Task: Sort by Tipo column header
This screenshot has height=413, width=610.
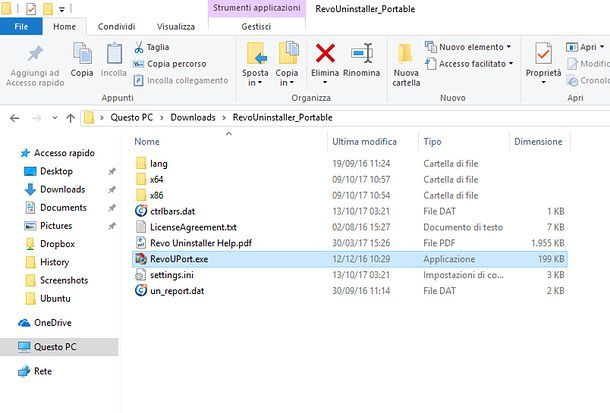Action: [432, 142]
